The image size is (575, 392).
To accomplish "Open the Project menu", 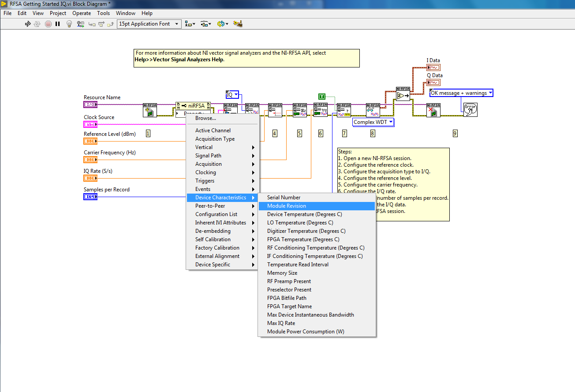I will pyautogui.click(x=58, y=13).
